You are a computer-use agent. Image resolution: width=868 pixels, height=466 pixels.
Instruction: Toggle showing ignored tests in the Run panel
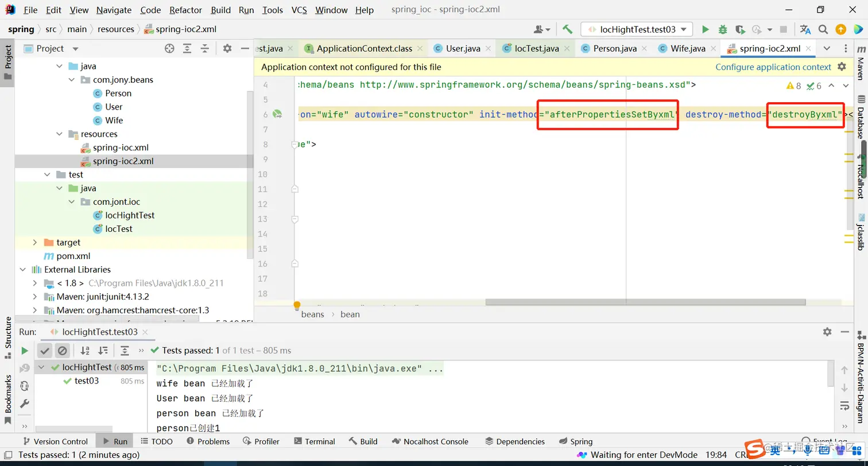(x=63, y=350)
